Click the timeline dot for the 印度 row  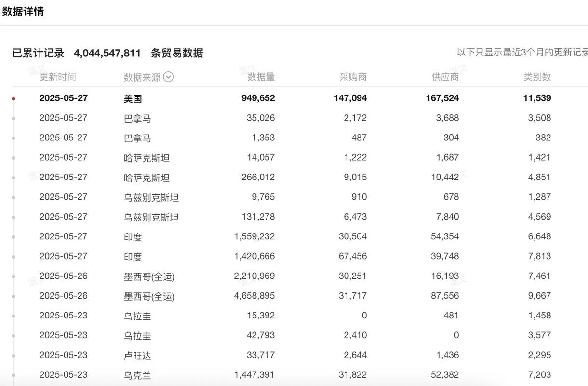coord(13,237)
